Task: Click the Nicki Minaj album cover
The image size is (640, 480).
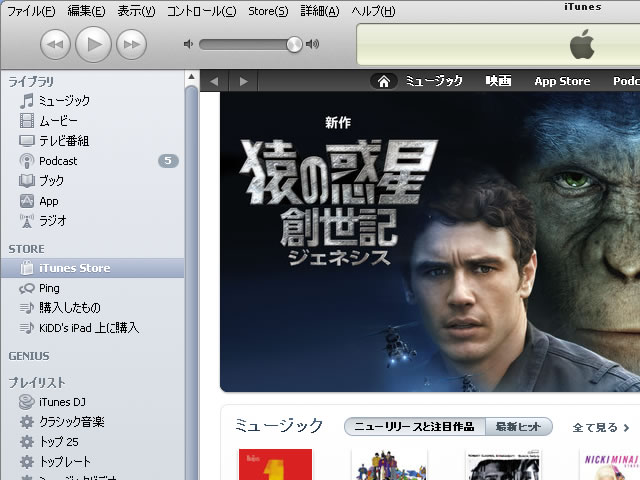Action: click(610, 464)
